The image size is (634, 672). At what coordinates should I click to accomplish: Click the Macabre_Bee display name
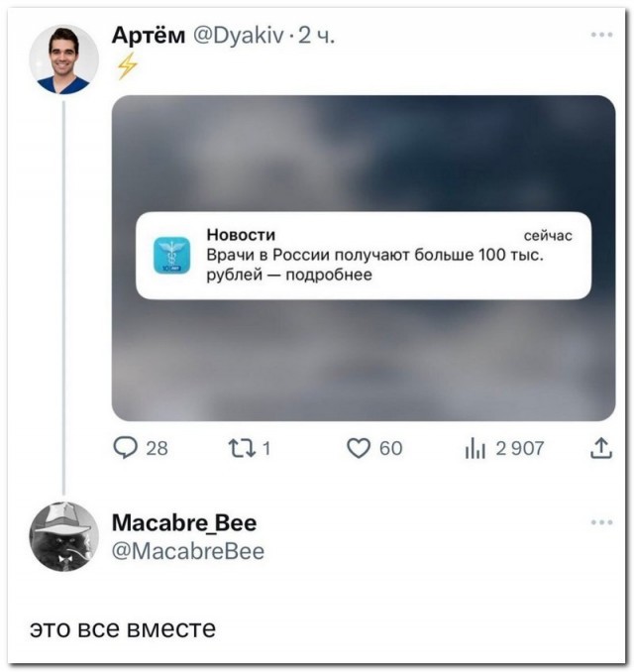pos(184,522)
